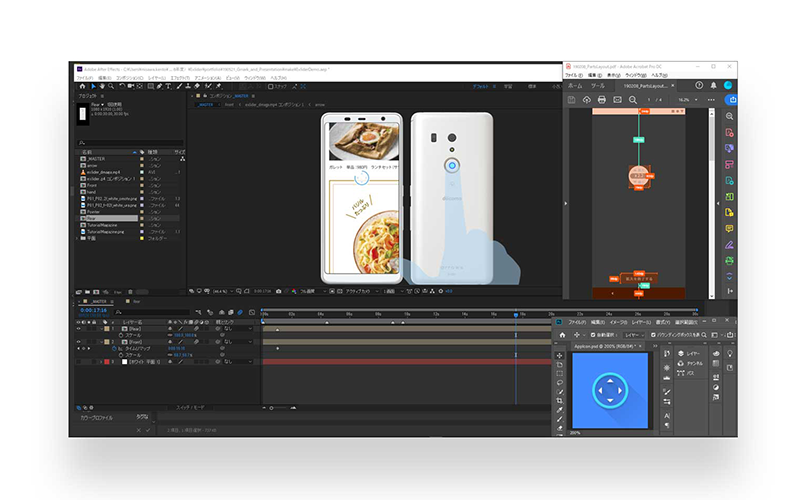Click the Acrobat print icon
This screenshot has height=500, width=800.
pyautogui.click(x=602, y=99)
